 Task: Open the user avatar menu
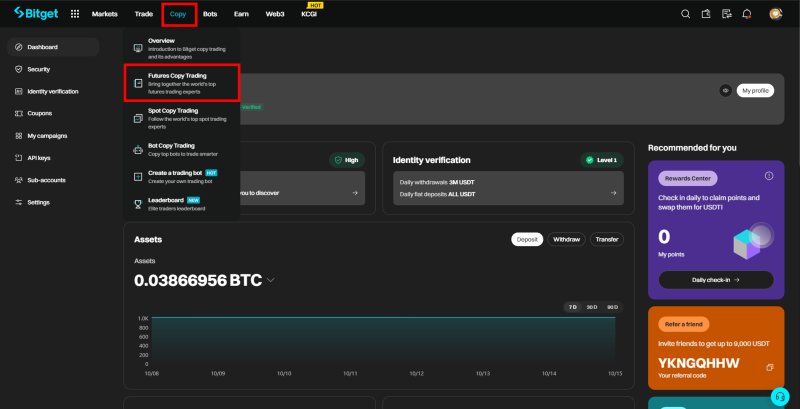tap(776, 14)
